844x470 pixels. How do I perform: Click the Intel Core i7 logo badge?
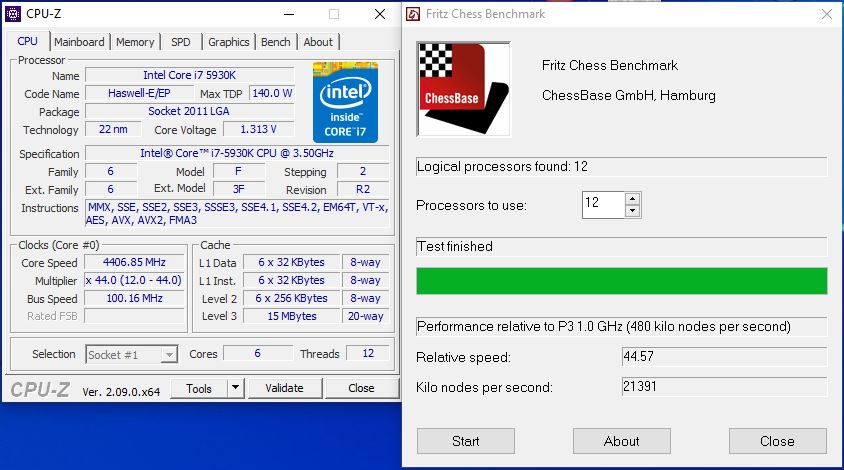pos(345,102)
